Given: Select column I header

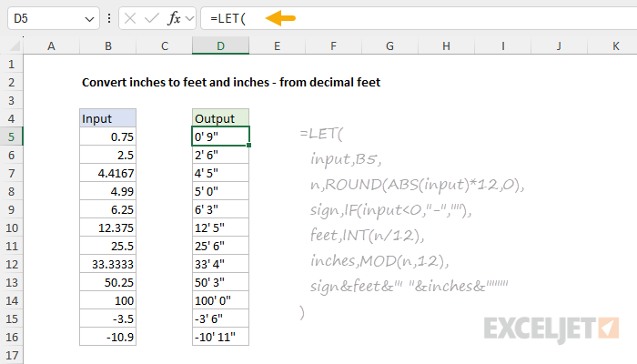Looking at the screenshot, I should 503,45.
